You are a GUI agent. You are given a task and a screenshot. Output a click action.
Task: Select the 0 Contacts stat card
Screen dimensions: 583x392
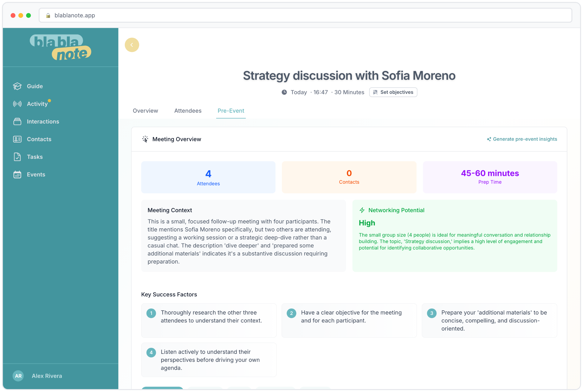point(349,177)
